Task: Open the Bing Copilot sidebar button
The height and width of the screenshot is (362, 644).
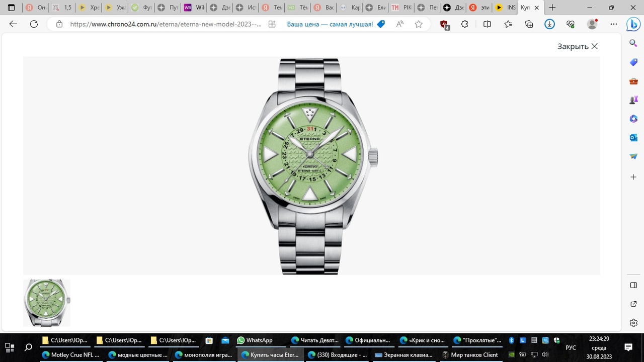Action: [x=633, y=24]
